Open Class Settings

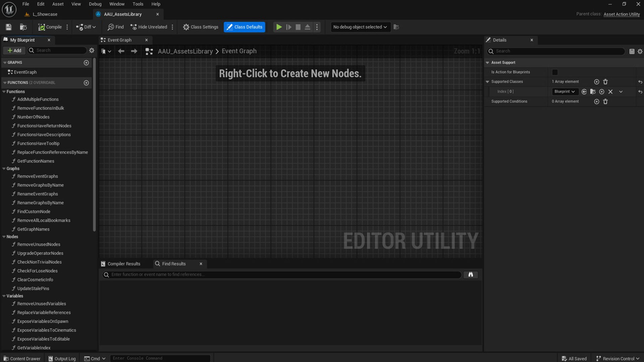201,27
